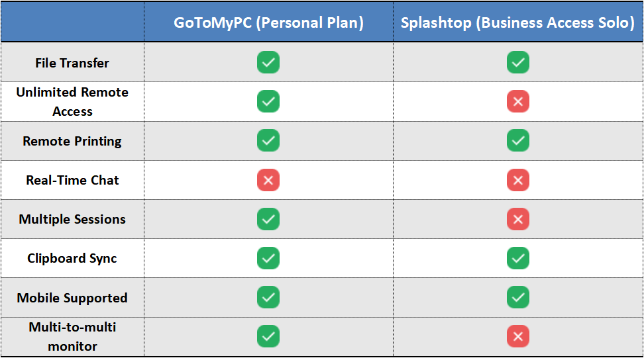Viewport: 644px width, 358px height.
Task: Click Splashtop Multi-to-multi monitor red cross
Action: coord(518,336)
